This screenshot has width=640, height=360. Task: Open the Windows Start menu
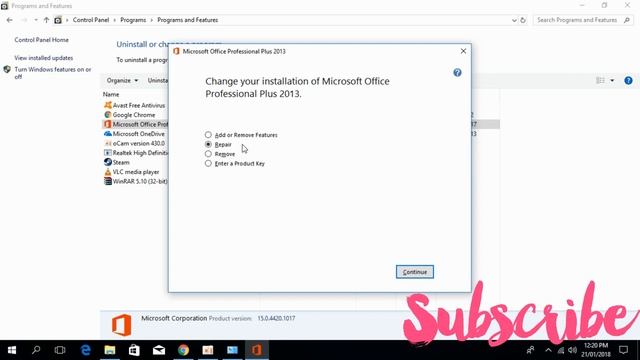click(x=12, y=350)
